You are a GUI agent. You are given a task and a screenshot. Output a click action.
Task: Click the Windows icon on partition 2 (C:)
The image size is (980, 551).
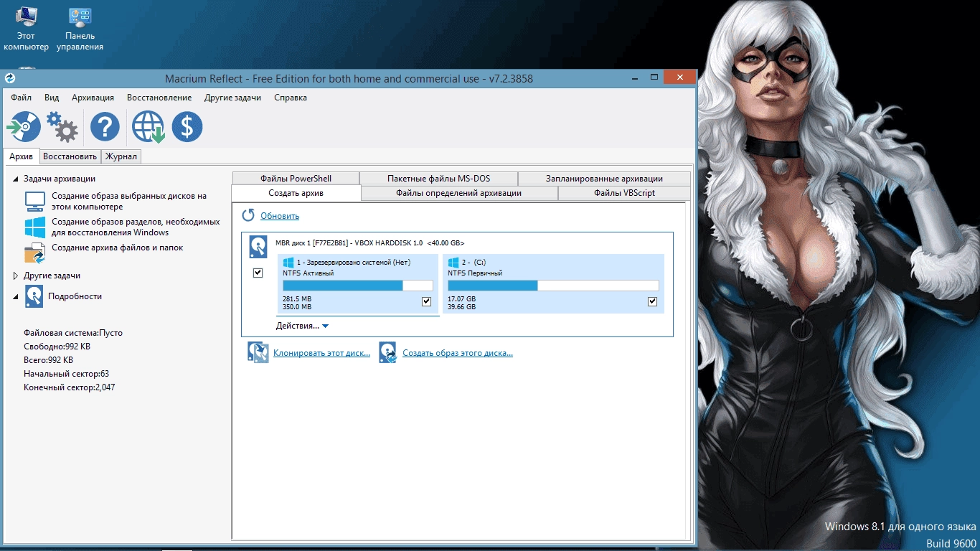pos(453,263)
